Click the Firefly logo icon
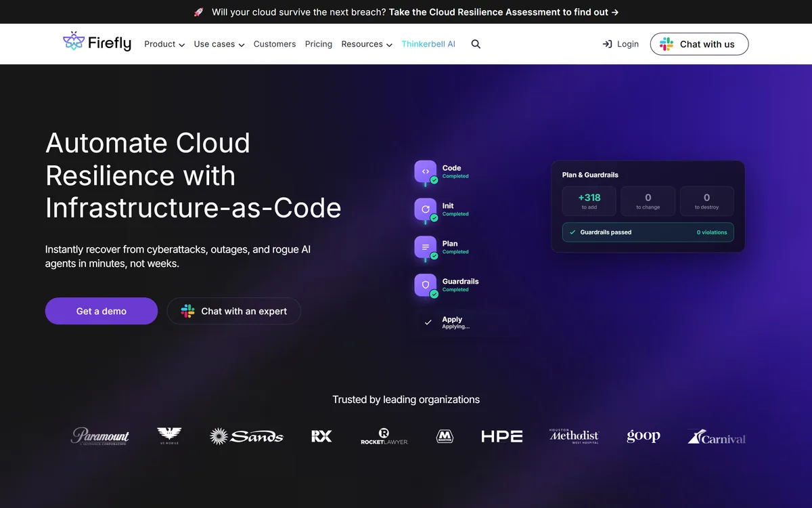The height and width of the screenshot is (508, 812). click(x=73, y=42)
